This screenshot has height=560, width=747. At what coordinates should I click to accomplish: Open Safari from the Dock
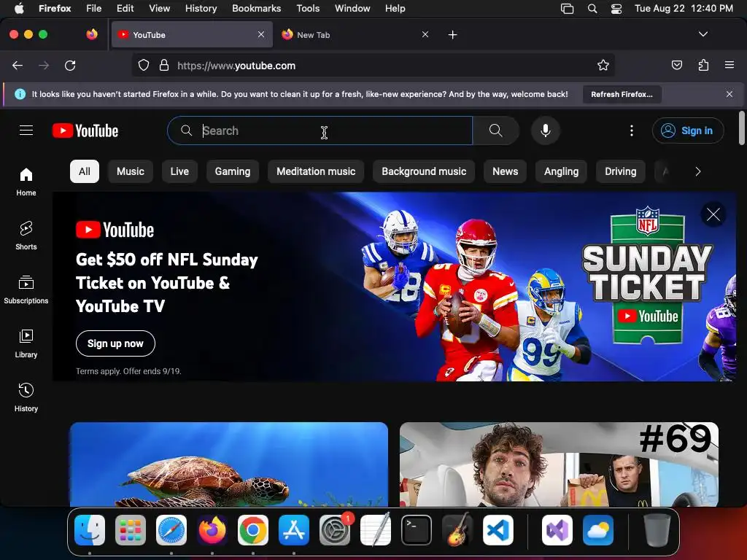[x=171, y=530]
